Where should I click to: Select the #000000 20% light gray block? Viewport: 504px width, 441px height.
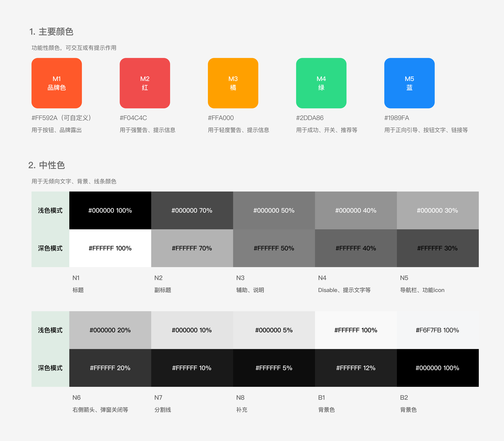point(110,330)
